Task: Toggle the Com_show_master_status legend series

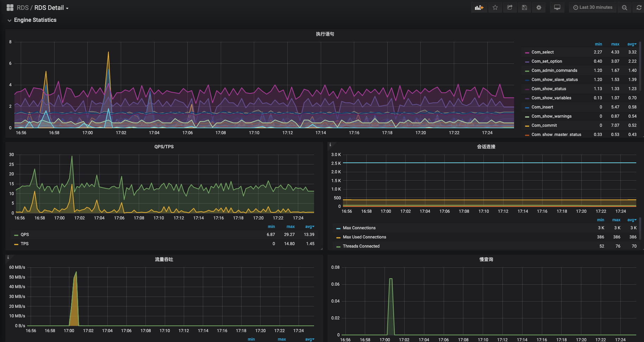Action: [x=556, y=135]
